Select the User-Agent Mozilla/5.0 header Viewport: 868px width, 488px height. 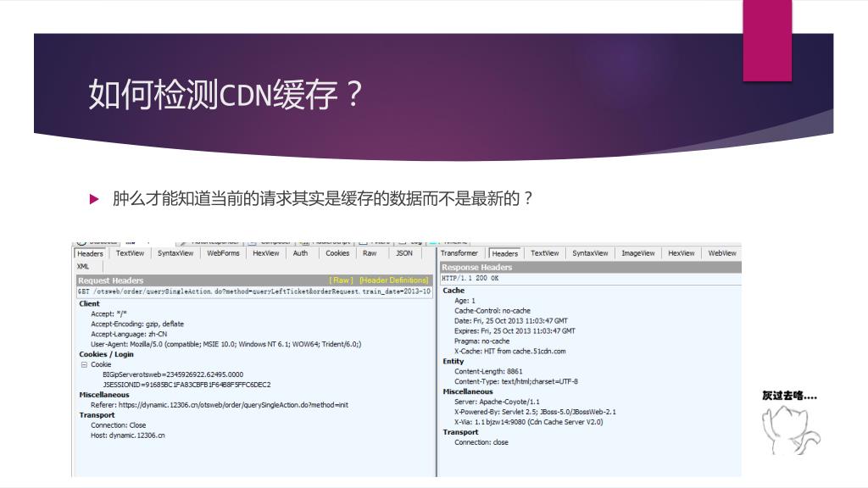(225, 344)
